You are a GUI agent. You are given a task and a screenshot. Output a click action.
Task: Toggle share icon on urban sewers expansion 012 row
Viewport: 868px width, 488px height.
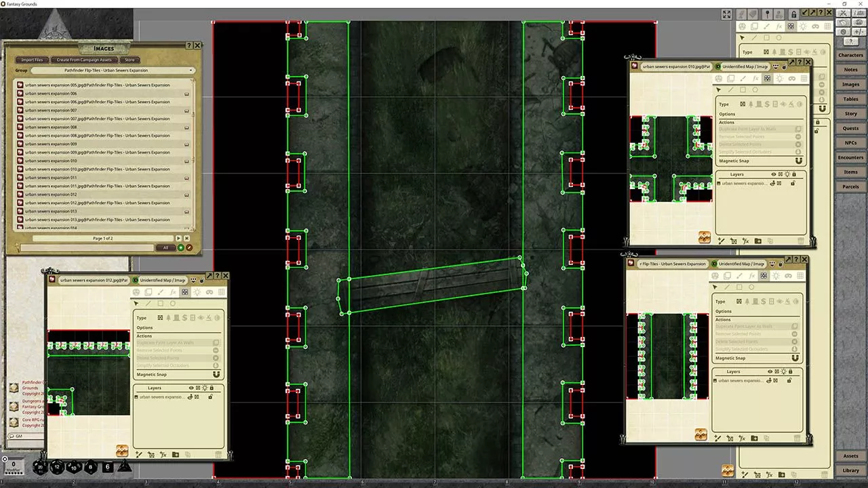186,195
